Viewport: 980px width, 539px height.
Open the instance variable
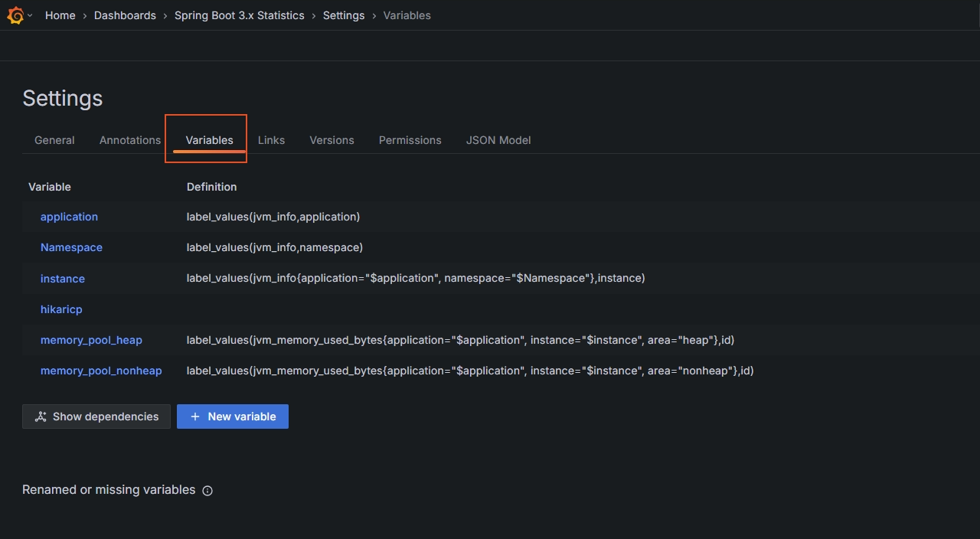point(63,279)
